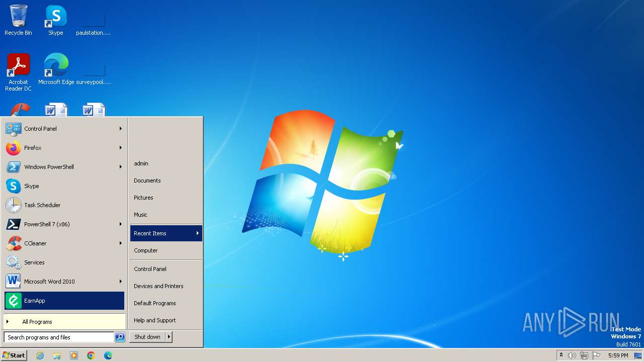Viewport: 644px width, 362px height.
Task: Open Control Panel in right Start pane
Action: coord(166,269)
